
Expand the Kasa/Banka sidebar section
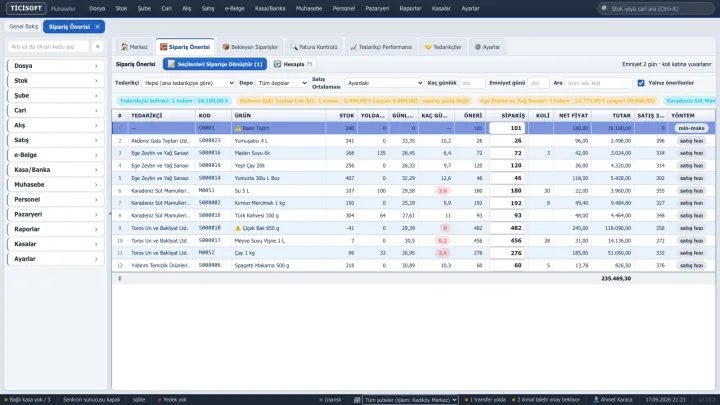click(x=56, y=170)
